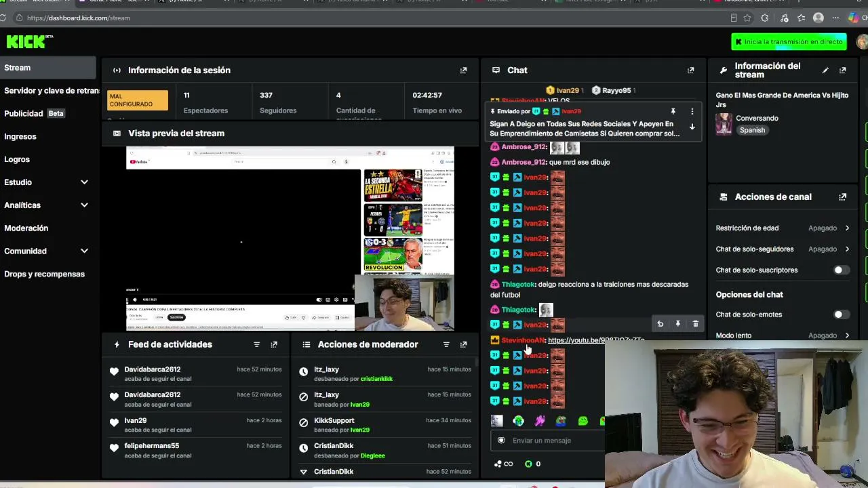This screenshot has height=488, width=868.
Task: Reply to the hovered Ivan29 chat message
Action: pos(660,324)
